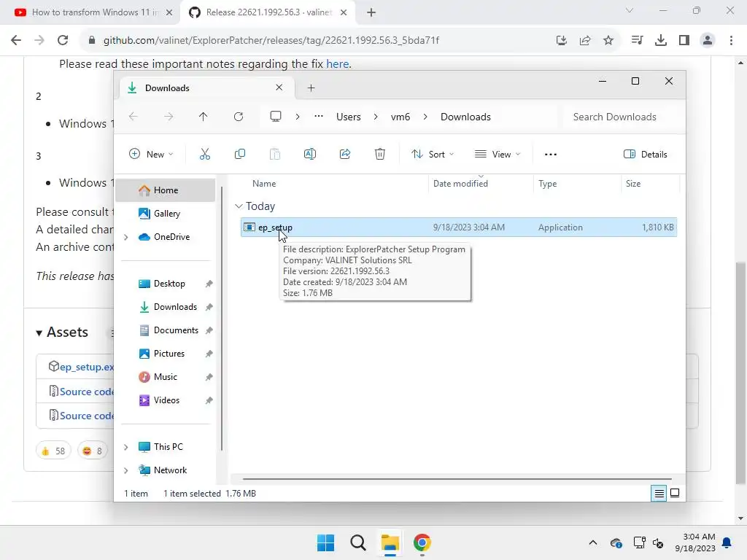Expand hidden breadcrumb path ellipsis
Image resolution: width=747 pixels, height=560 pixels.
[319, 117]
